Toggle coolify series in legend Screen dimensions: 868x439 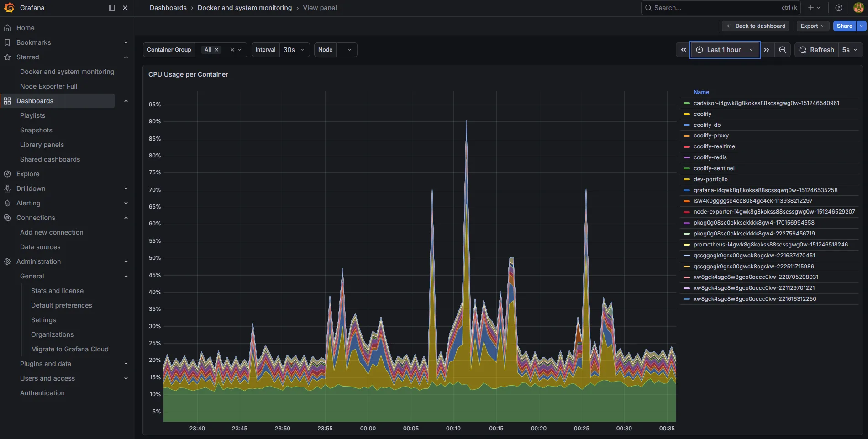click(702, 114)
